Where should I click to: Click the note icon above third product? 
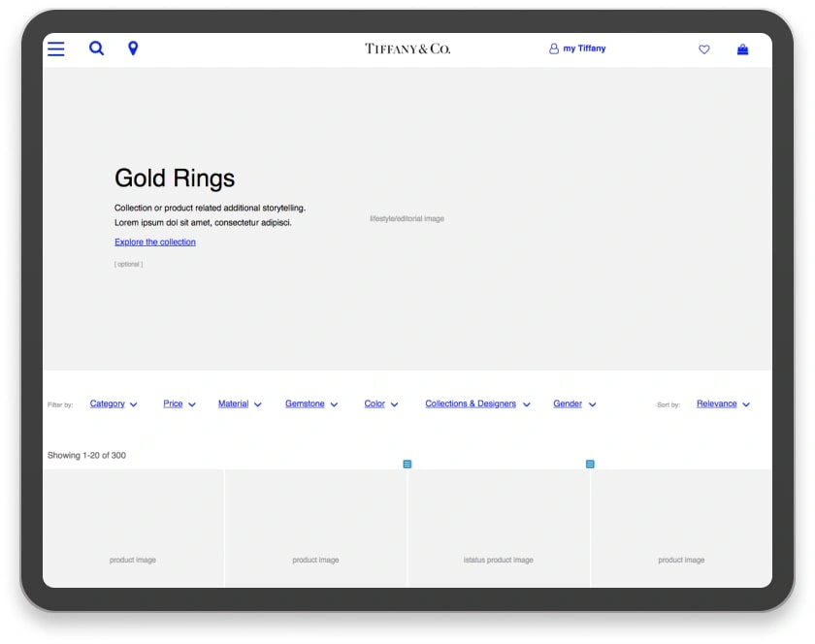590,464
